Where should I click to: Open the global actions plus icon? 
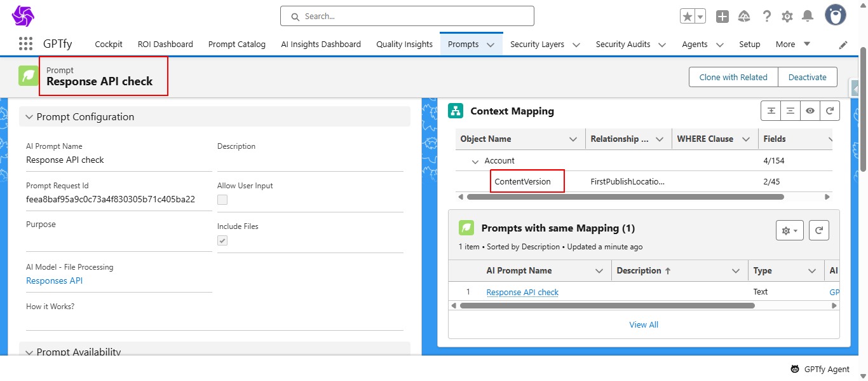click(x=722, y=17)
